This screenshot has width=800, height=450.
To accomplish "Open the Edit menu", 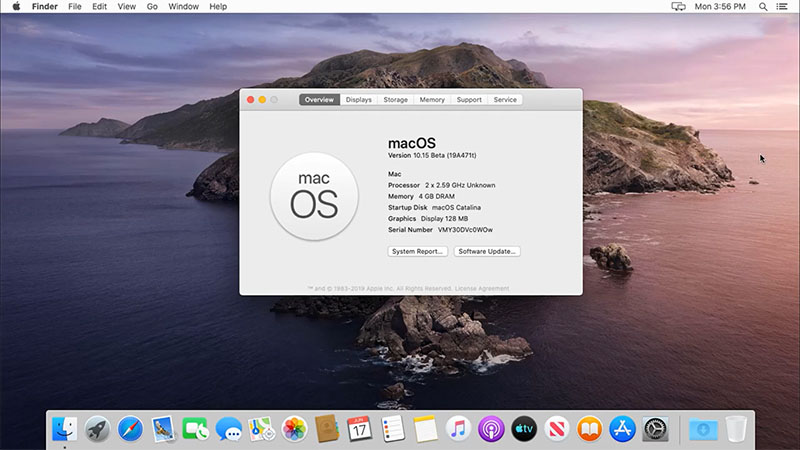I will click(99, 7).
